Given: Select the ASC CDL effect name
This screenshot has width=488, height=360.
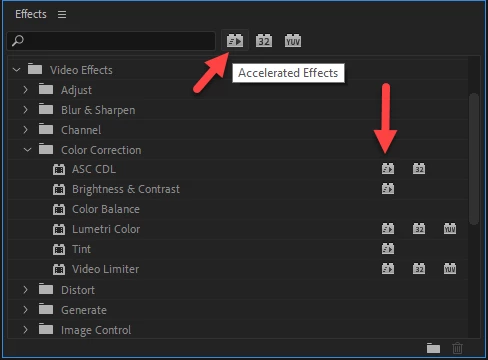Looking at the screenshot, I should click(94, 169).
